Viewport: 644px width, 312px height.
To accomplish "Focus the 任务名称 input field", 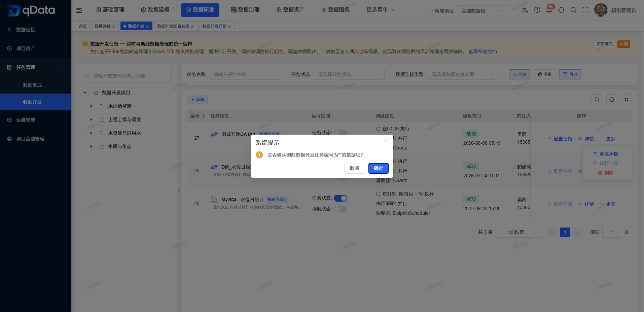I will [245, 74].
